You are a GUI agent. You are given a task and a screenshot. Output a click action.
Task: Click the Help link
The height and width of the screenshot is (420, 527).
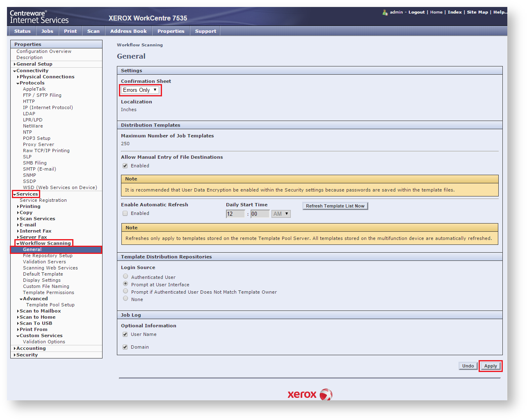[x=500, y=12]
